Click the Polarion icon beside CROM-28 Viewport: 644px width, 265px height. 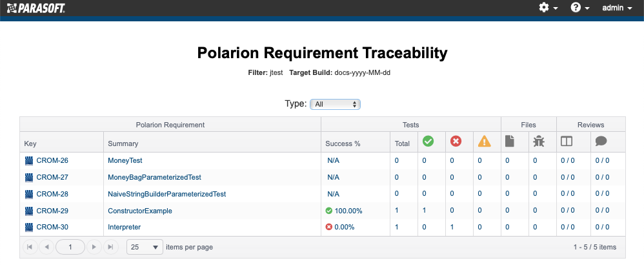pyautogui.click(x=29, y=194)
